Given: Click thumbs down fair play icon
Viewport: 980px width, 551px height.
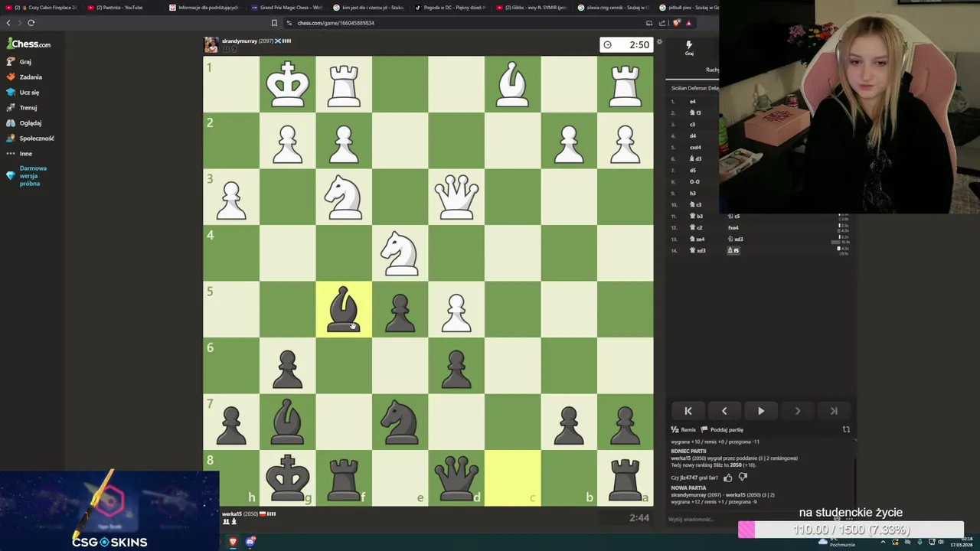Looking at the screenshot, I should [x=742, y=478].
